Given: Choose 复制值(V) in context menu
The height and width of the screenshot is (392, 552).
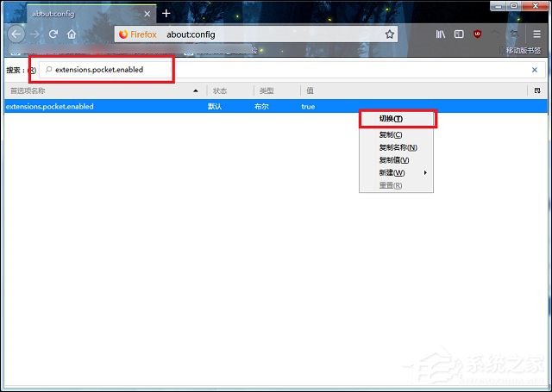Looking at the screenshot, I should (393, 160).
